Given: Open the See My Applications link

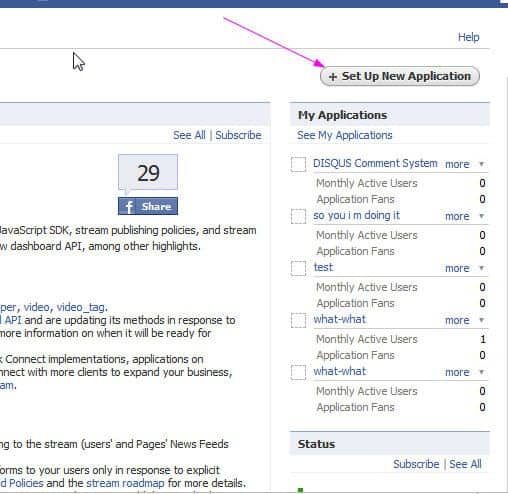Looking at the screenshot, I should tap(344, 135).
